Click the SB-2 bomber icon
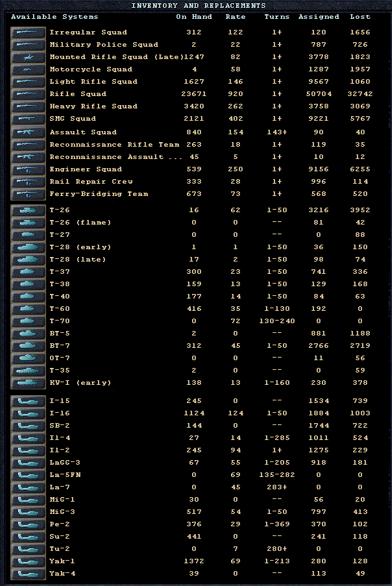The width and height of the screenshot is (392, 586). 28,426
